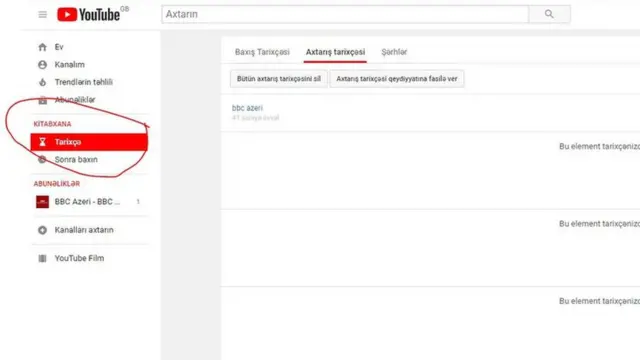Open Sonra baxın
The width and height of the screenshot is (640, 360).
76,160
